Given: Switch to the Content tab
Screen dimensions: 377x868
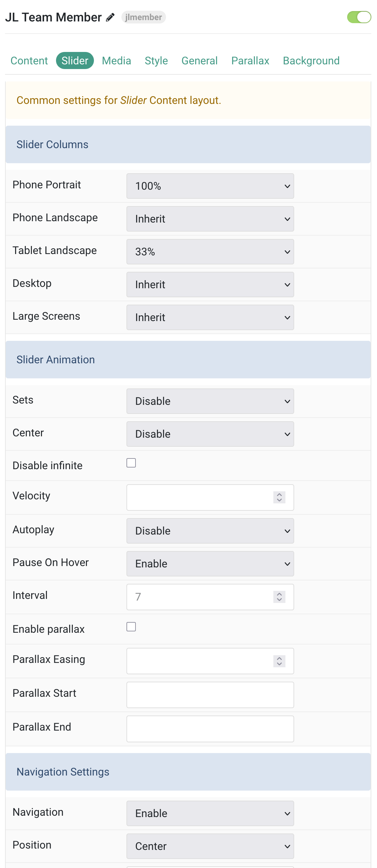Looking at the screenshot, I should pos(29,61).
